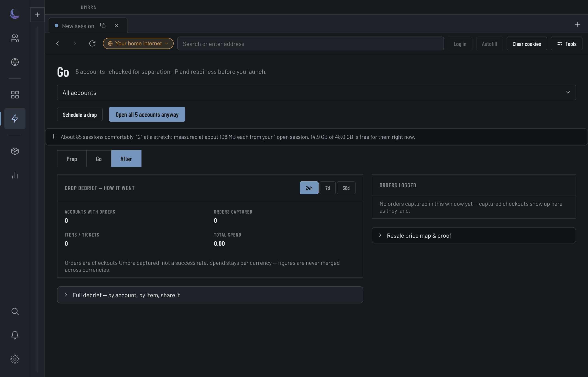
Task: Click the ACCOUNTS WITH ORDERS label
Action: click(x=90, y=212)
